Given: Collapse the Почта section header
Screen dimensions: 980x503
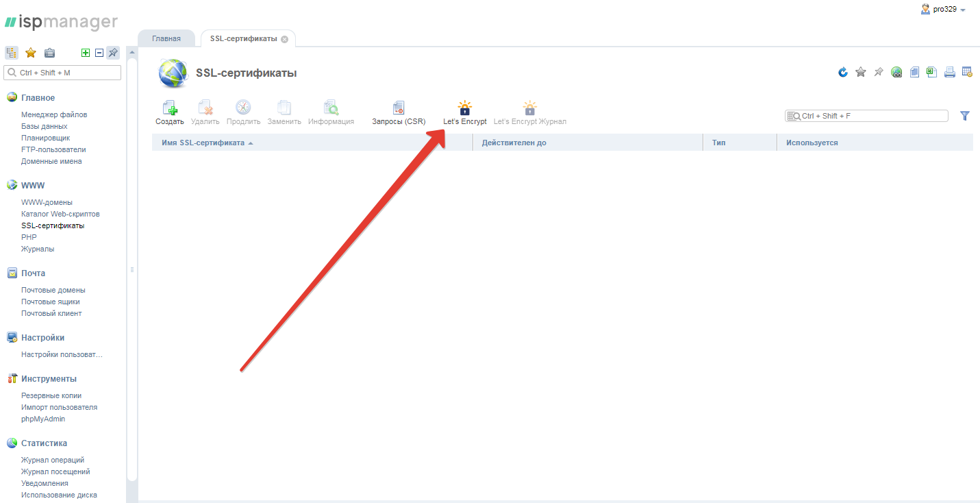Looking at the screenshot, I should [33, 273].
